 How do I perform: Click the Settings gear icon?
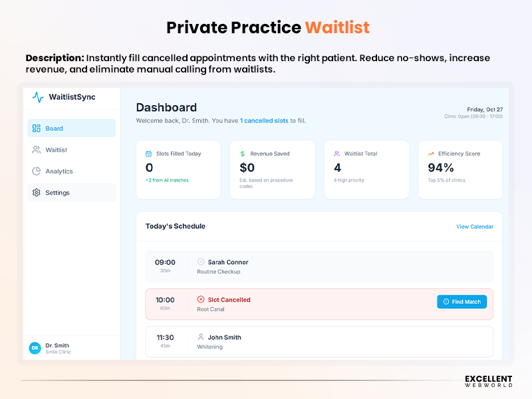tap(37, 192)
